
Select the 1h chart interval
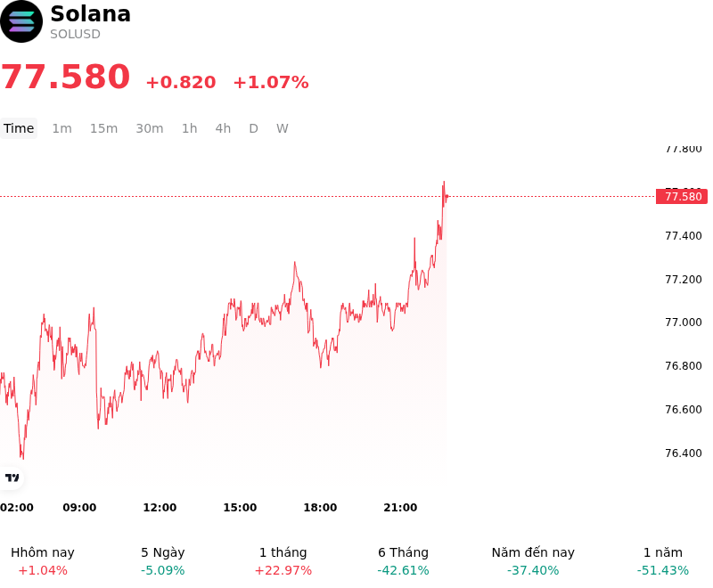[x=190, y=128]
